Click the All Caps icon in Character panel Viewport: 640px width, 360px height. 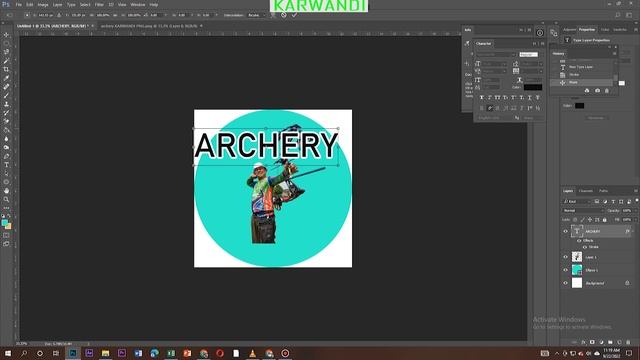point(498,97)
